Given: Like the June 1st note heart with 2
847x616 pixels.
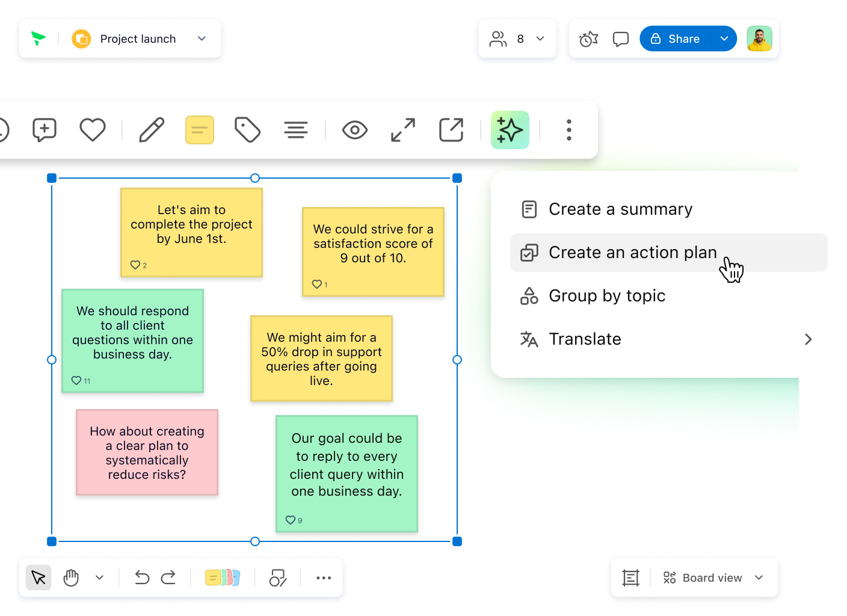Looking at the screenshot, I should (x=135, y=265).
